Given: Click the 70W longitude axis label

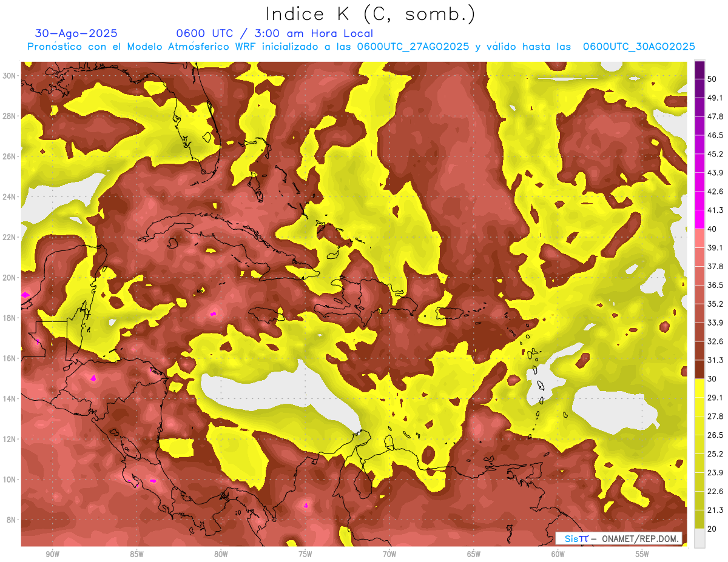Looking at the screenshot, I should [389, 555].
